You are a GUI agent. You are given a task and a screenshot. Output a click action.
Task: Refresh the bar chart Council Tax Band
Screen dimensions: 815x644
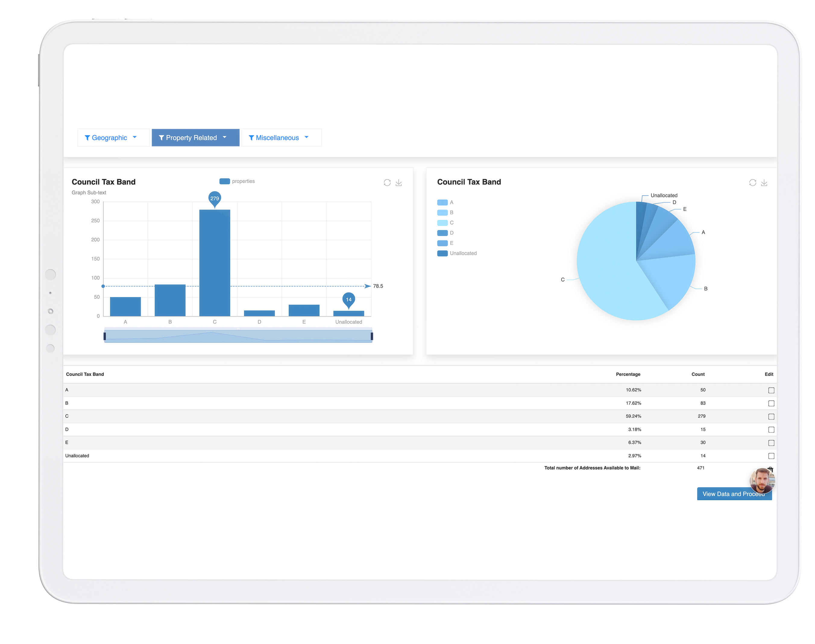coord(387,183)
